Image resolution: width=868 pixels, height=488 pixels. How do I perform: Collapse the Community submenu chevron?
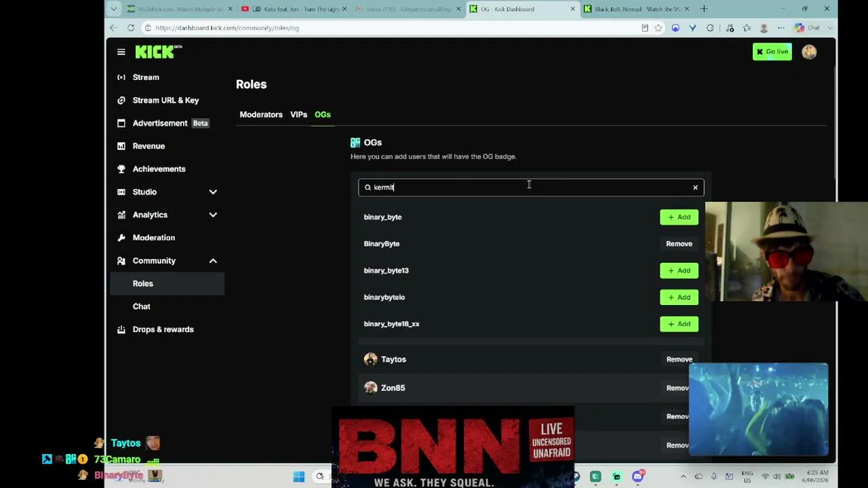(213, 261)
